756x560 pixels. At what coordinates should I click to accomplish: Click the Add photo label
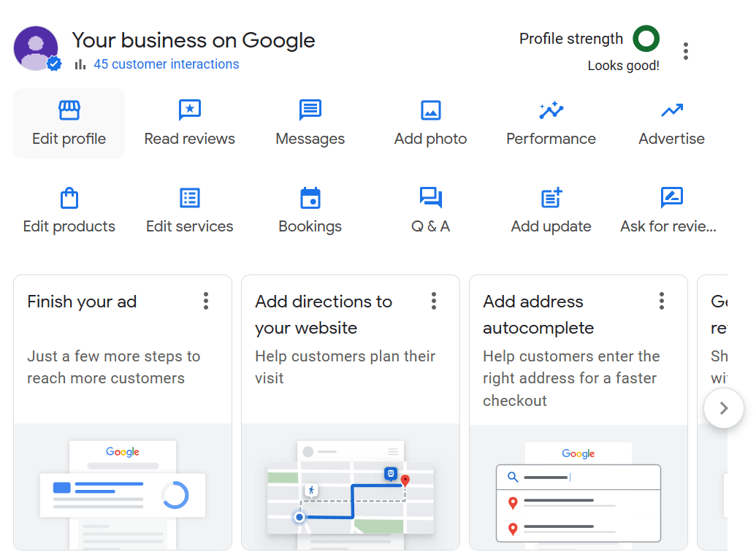click(430, 139)
